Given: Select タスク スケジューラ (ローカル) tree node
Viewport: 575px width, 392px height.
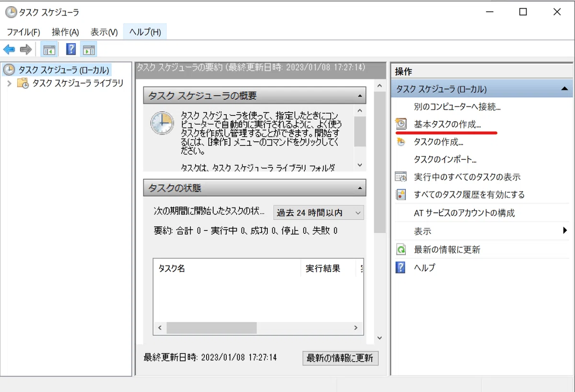Looking at the screenshot, I should 64,70.
